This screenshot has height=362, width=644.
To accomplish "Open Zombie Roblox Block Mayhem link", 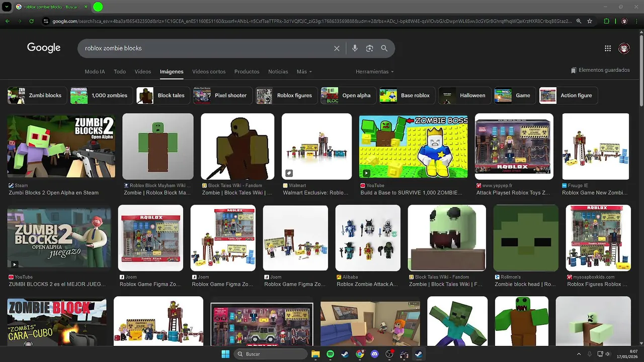I will tap(157, 193).
